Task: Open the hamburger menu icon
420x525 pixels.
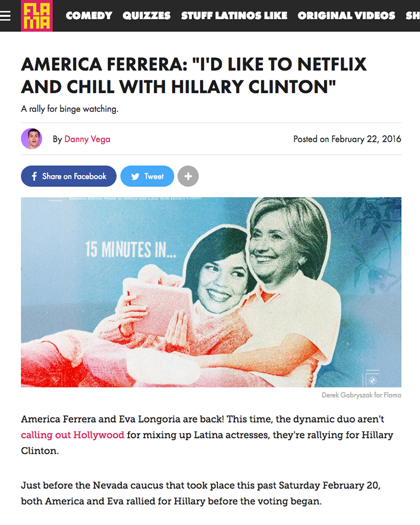Action: pos(5,16)
